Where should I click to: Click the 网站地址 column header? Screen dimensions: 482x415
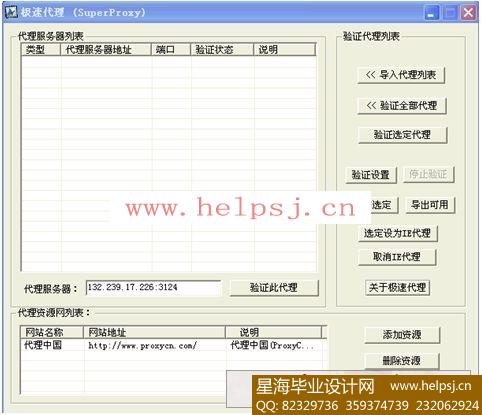click(154, 332)
